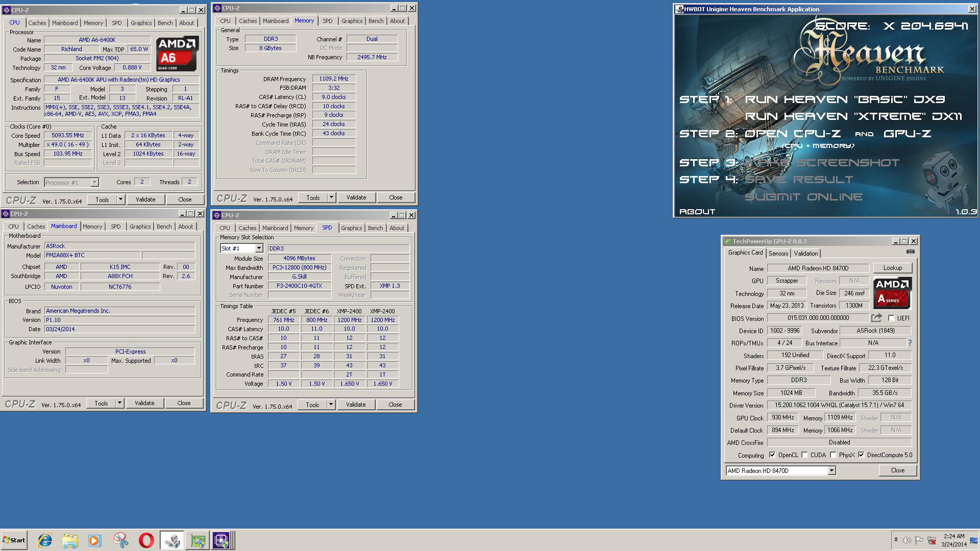Click the GPU-Z BIOS export share icon

(876, 318)
